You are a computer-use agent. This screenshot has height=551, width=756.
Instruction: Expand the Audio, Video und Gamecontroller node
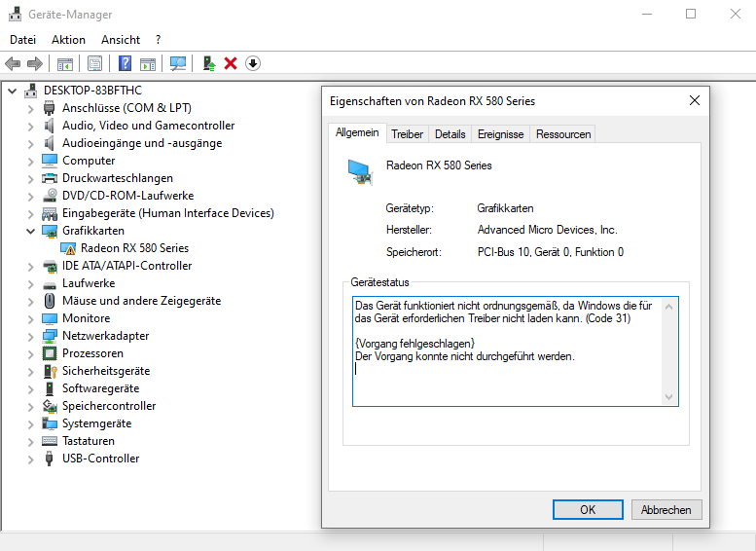tap(31, 127)
